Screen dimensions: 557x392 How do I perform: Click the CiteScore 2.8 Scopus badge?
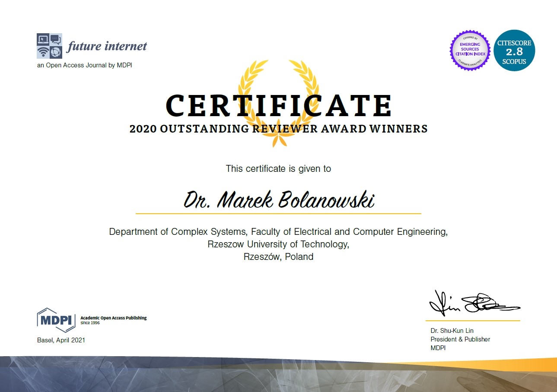[x=514, y=51]
